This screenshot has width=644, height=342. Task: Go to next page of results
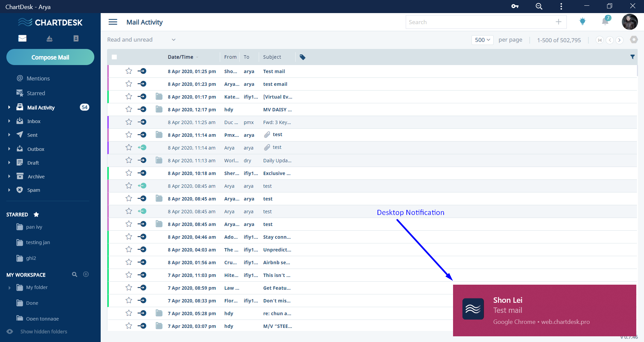[620, 40]
